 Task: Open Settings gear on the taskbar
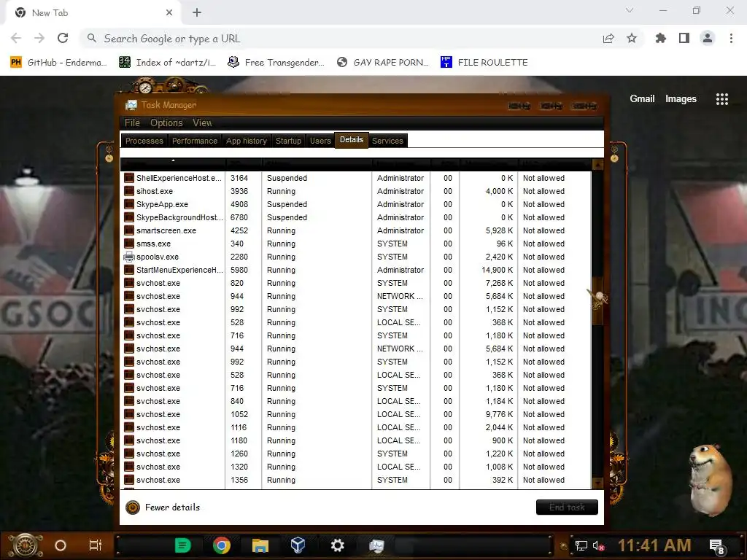tap(337, 545)
